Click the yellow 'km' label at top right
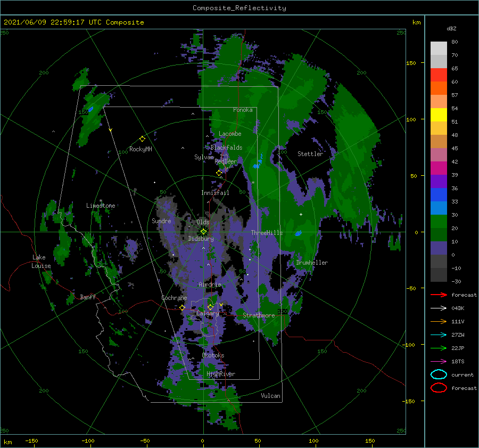The width and height of the screenshot is (479, 448). coord(417,22)
